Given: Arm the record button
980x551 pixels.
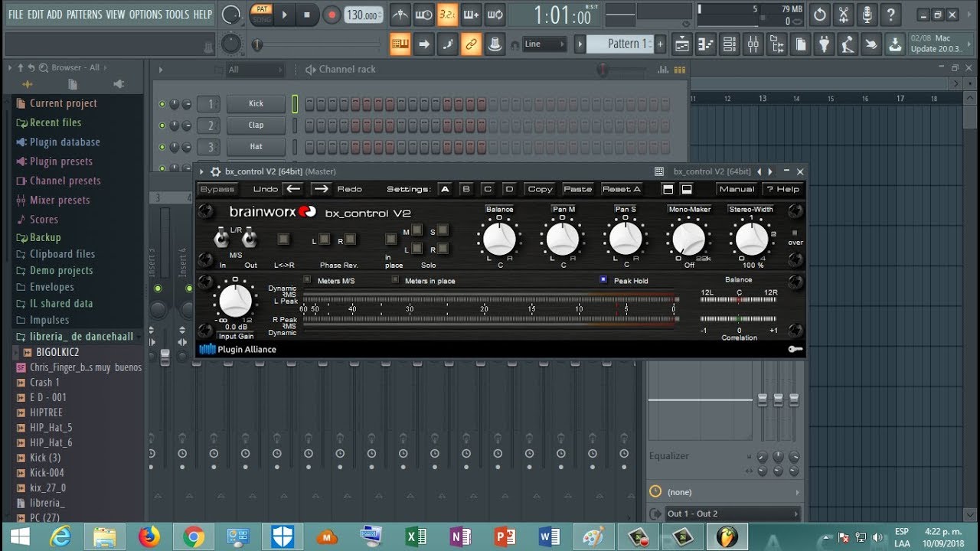Looking at the screenshot, I should [x=332, y=15].
